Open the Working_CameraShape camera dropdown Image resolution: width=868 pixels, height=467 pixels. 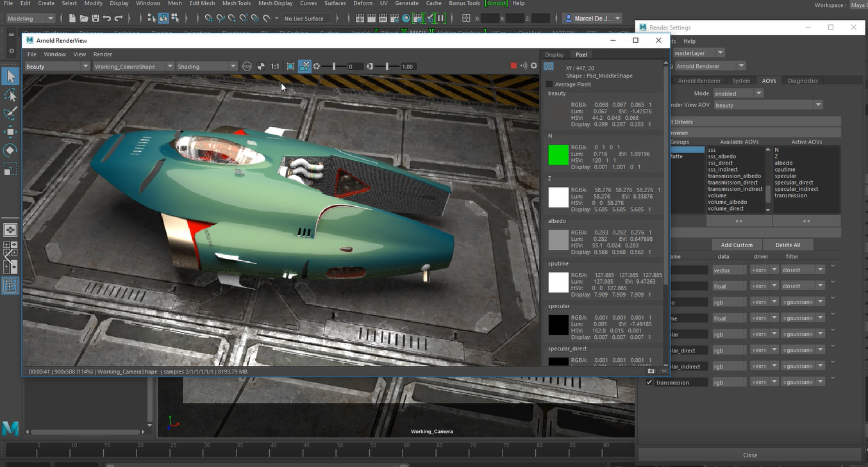click(133, 67)
